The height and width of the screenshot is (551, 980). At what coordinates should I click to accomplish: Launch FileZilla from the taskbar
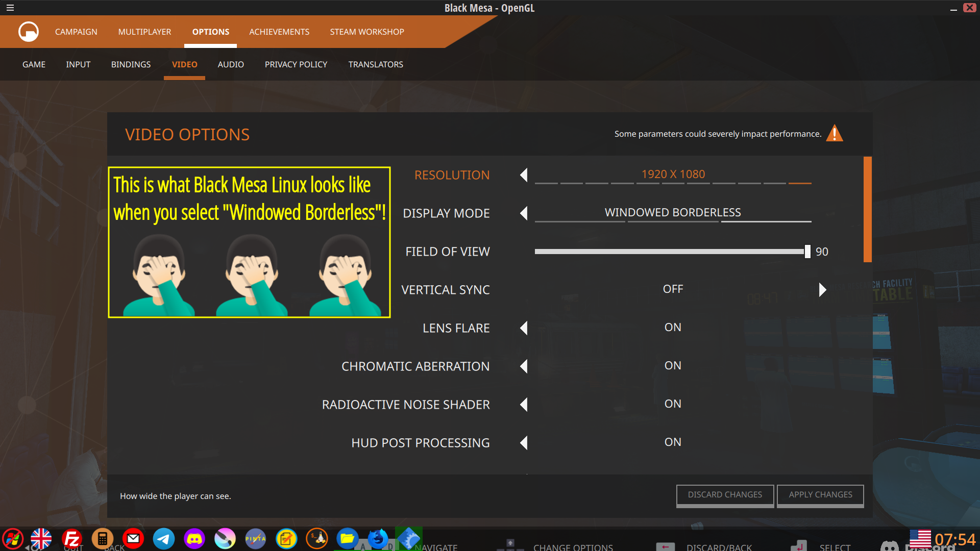click(x=72, y=539)
